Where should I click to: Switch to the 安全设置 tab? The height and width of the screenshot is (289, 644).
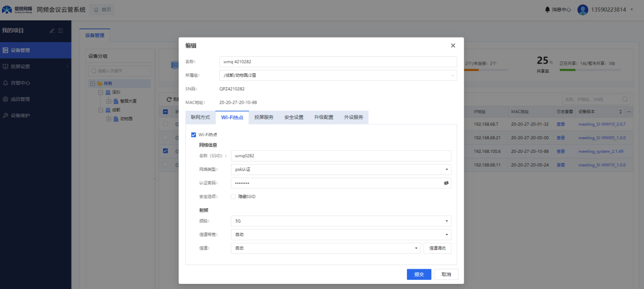coord(294,117)
